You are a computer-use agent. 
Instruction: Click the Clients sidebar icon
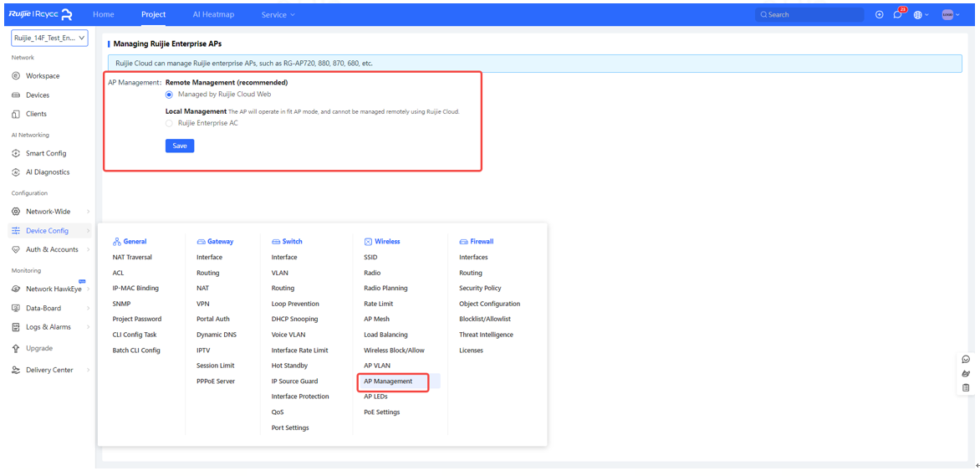pyautogui.click(x=16, y=114)
